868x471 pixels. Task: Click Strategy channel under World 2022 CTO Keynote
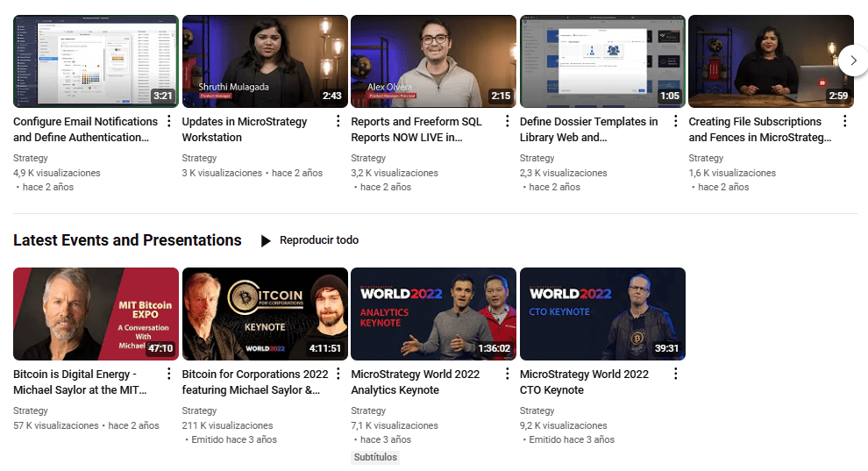tap(537, 410)
